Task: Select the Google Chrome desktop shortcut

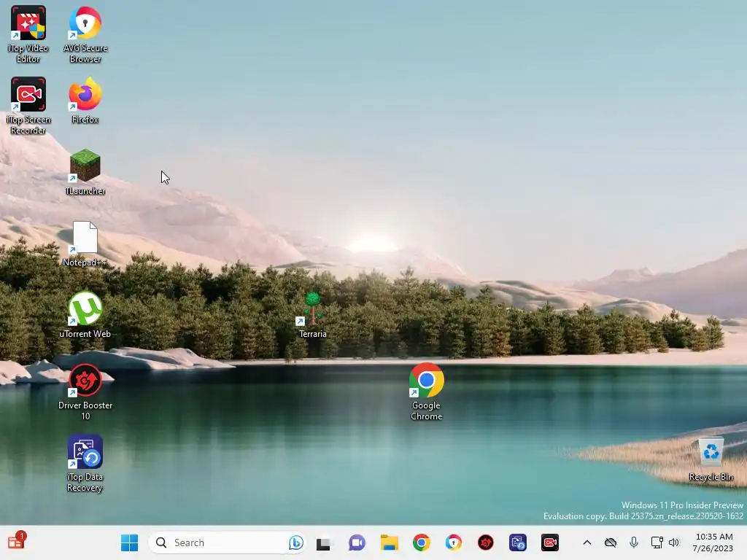Action: coord(426,392)
